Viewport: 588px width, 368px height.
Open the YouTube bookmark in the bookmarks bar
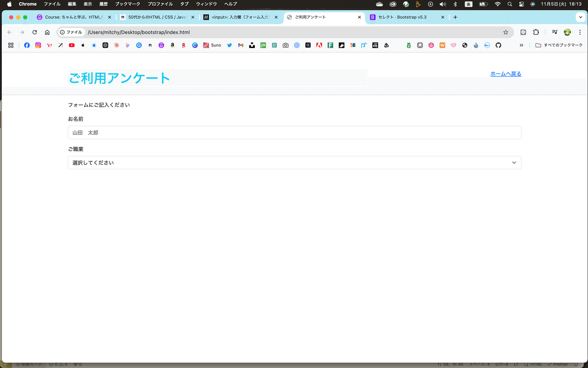71,45
